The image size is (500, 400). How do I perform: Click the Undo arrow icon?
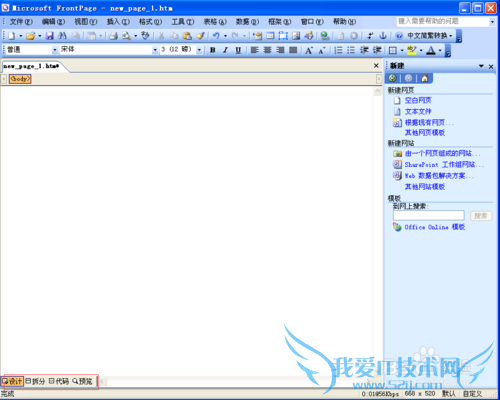click(x=216, y=36)
